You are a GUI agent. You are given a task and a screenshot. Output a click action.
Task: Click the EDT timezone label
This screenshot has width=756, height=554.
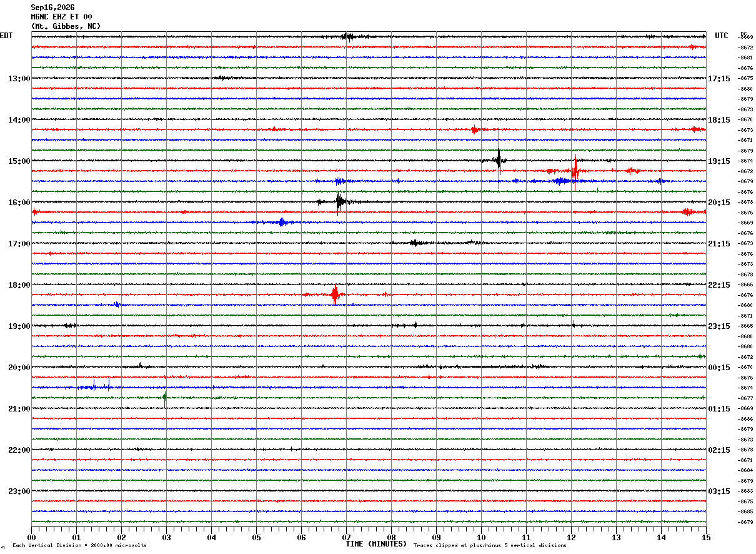[6, 36]
